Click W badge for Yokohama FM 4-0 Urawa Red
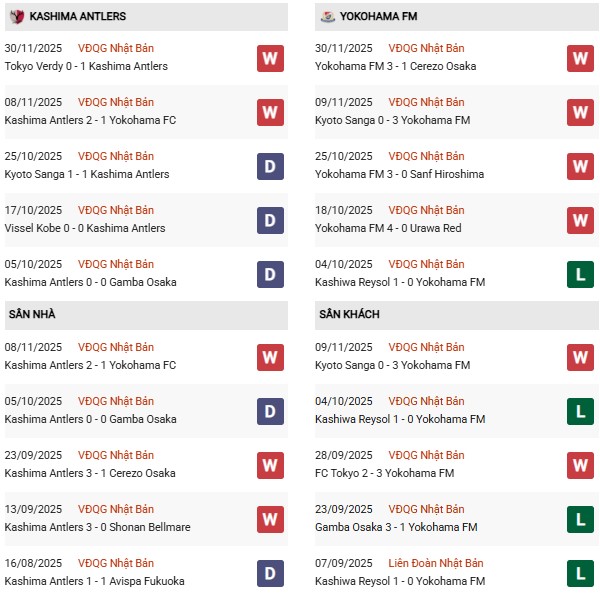The width and height of the screenshot is (600, 596). tap(580, 220)
